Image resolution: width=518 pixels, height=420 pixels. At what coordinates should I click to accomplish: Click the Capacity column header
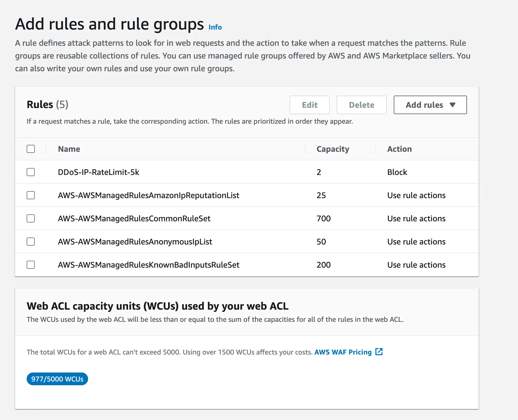click(x=333, y=149)
